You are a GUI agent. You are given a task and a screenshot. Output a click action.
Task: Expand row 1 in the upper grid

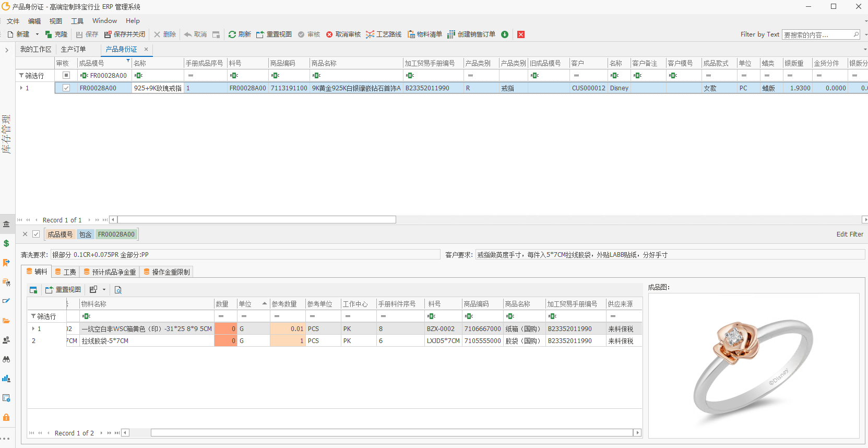point(21,88)
